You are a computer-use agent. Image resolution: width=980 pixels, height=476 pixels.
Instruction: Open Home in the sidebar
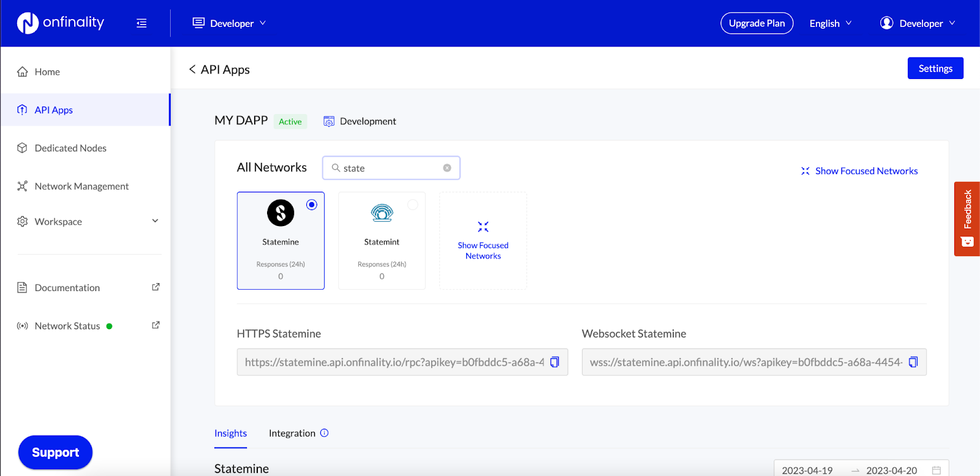pos(85,72)
